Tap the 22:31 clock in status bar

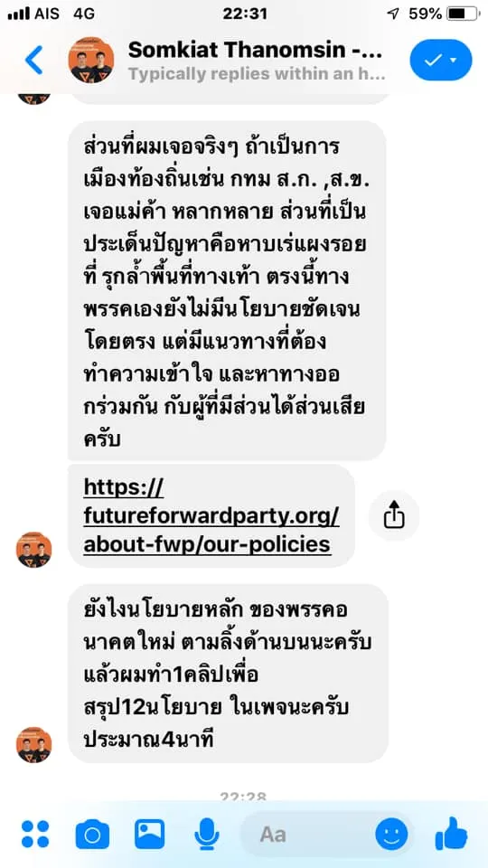[x=245, y=14]
